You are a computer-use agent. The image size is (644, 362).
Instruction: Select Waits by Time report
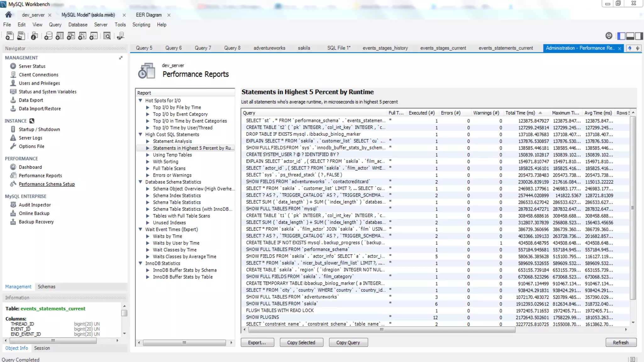[x=167, y=236]
